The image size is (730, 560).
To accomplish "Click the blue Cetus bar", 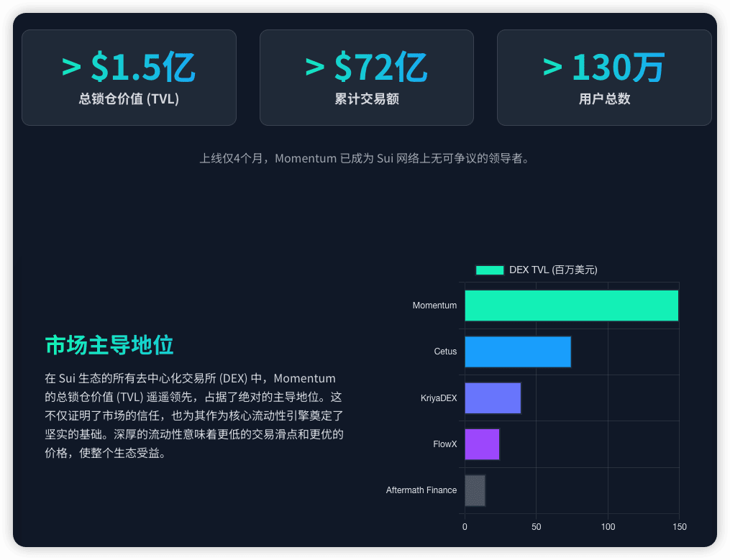I will point(518,352).
